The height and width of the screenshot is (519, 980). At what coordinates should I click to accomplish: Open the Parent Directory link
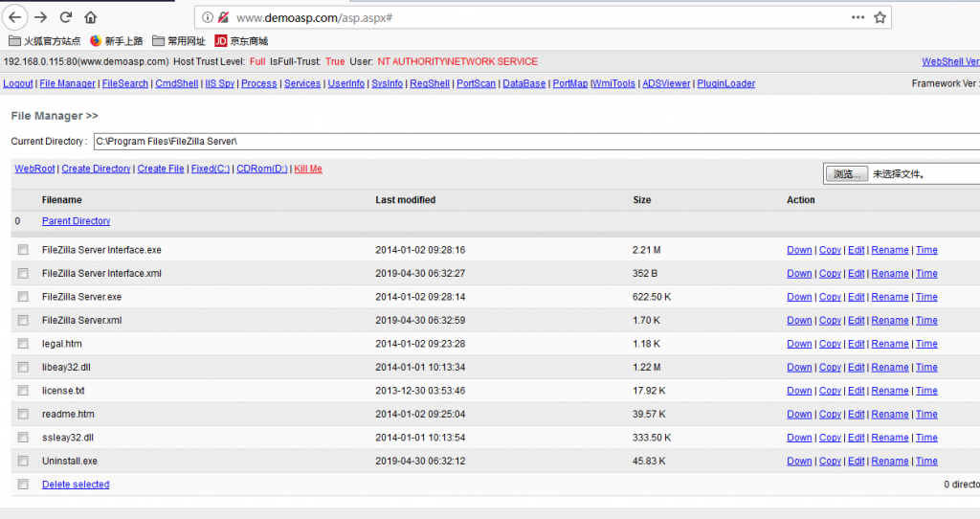click(x=77, y=221)
